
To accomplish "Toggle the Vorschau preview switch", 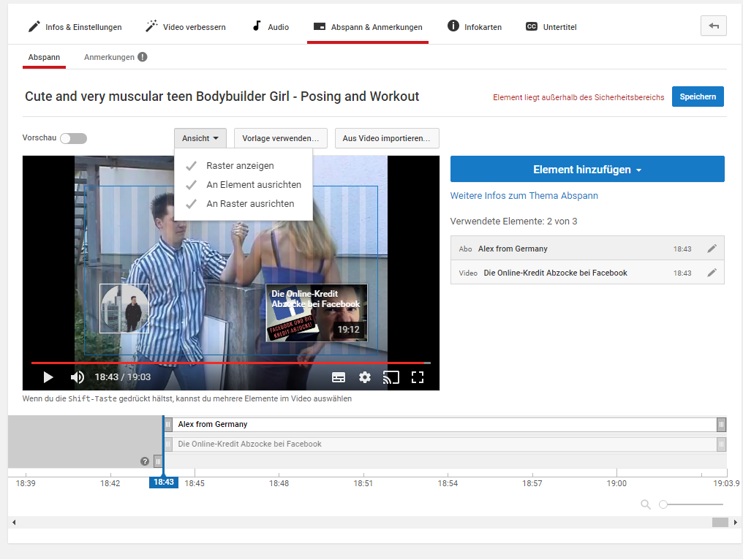I will [73, 138].
